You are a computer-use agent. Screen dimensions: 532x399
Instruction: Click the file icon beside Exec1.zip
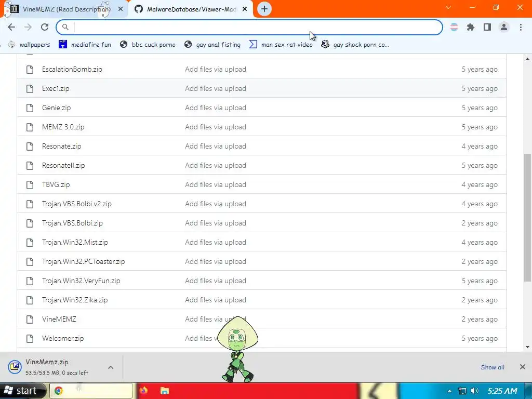[x=30, y=89]
